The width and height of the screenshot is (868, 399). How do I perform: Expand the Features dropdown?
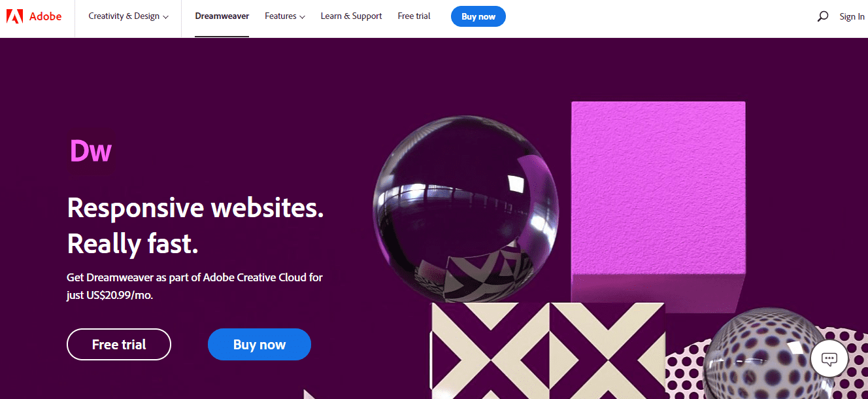[285, 16]
